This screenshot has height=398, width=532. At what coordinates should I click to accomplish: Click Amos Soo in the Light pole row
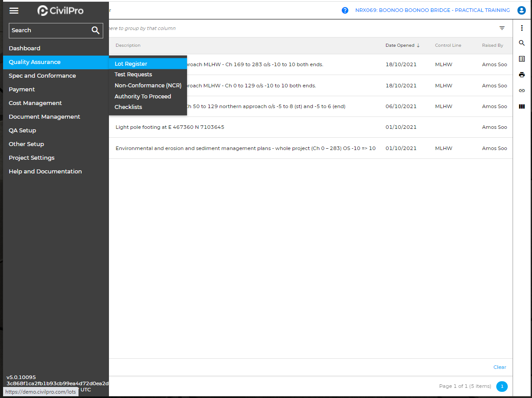point(495,127)
